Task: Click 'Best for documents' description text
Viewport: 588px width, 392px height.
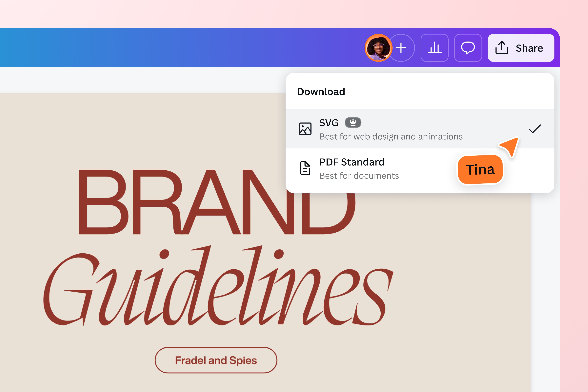Action: tap(359, 176)
